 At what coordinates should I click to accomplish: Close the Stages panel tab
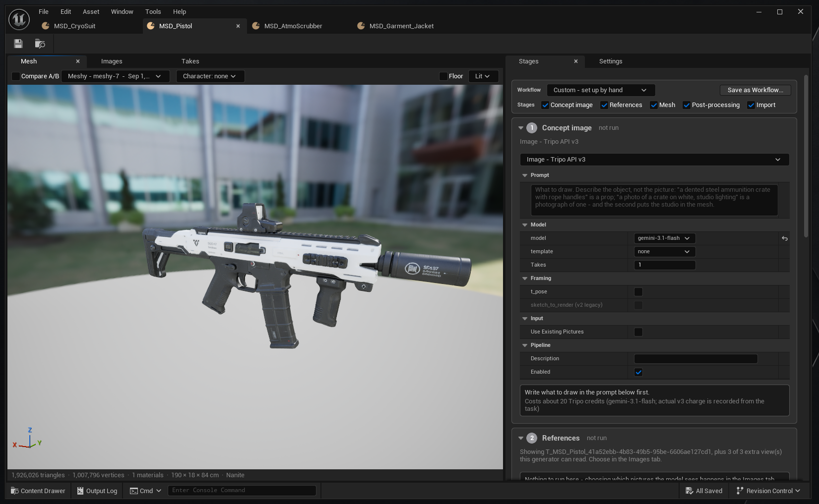coord(576,61)
